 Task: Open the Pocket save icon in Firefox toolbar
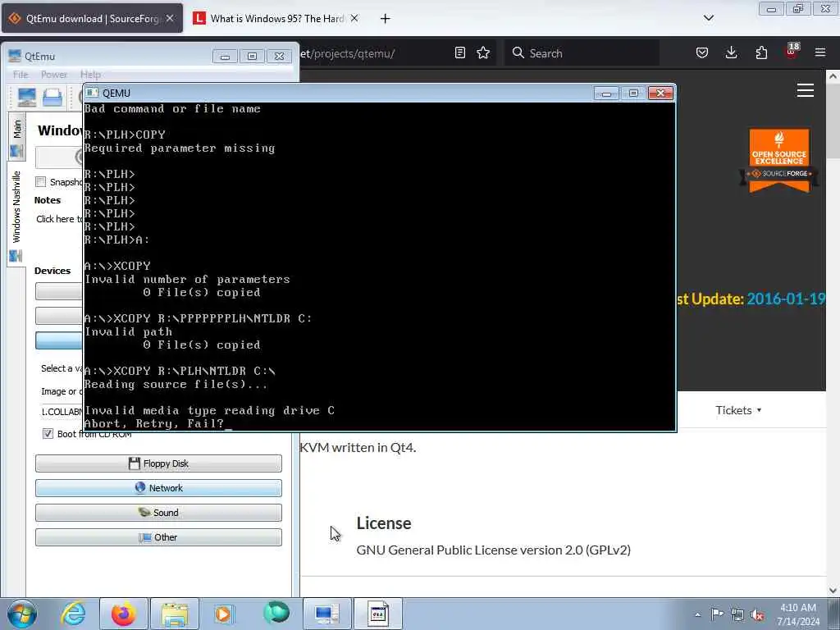[x=702, y=52]
